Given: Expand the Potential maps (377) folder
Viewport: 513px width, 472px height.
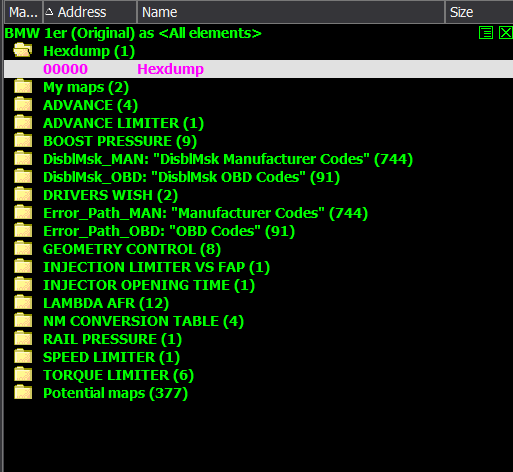Looking at the screenshot, I should click(x=115, y=393).
